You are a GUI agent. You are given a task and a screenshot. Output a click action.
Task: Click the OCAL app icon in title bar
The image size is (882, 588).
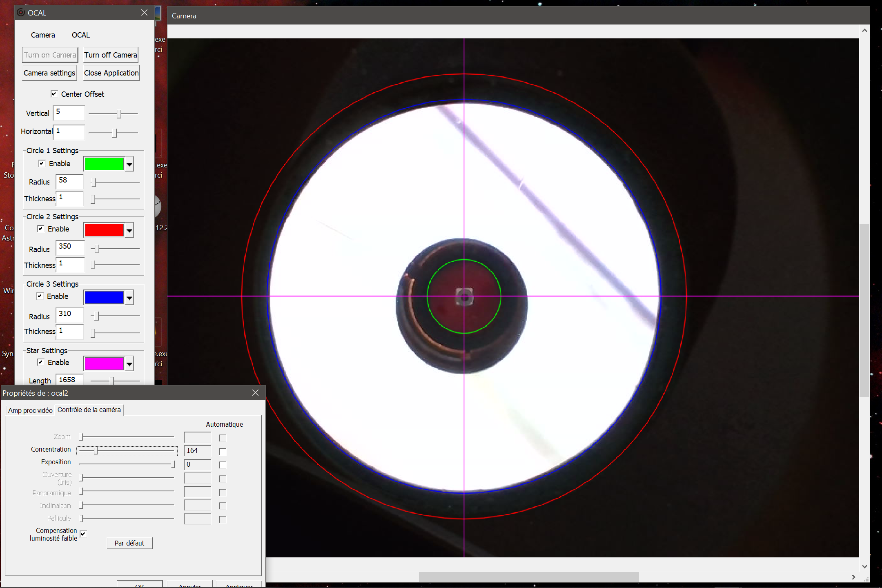click(x=21, y=13)
